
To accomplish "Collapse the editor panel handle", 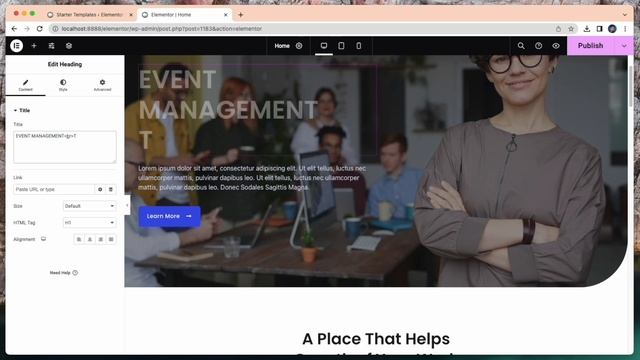I will 127,205.
